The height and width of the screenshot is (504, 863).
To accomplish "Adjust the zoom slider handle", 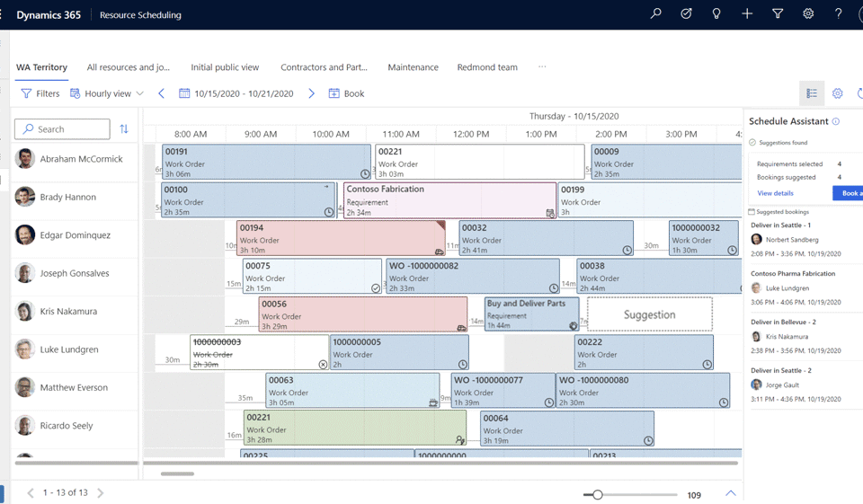I will click(x=597, y=495).
